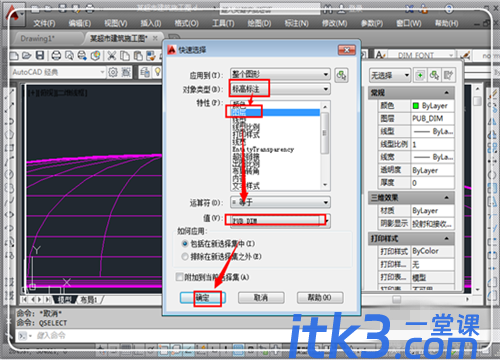Open the 无选择 dropdown in Properties palette
500x360 pixels.
point(389,75)
